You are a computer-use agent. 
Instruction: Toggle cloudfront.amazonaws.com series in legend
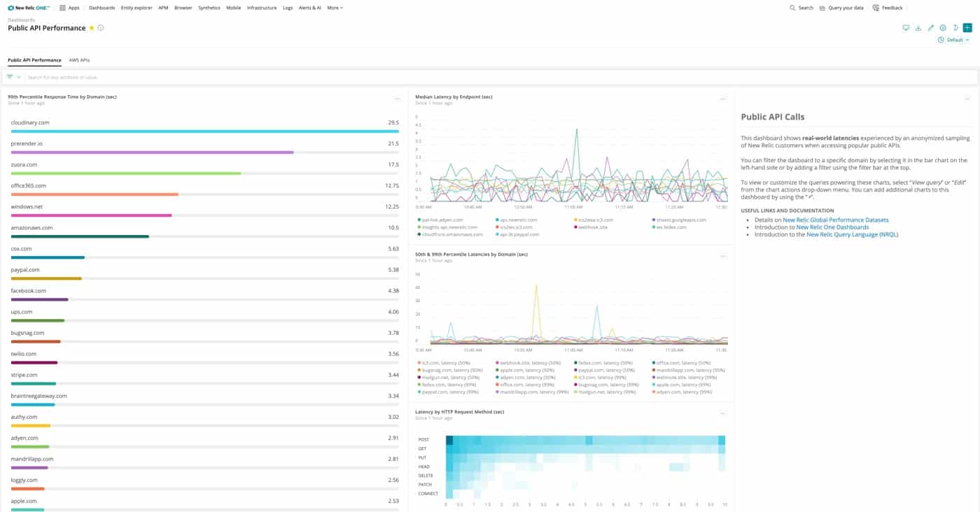(x=449, y=235)
